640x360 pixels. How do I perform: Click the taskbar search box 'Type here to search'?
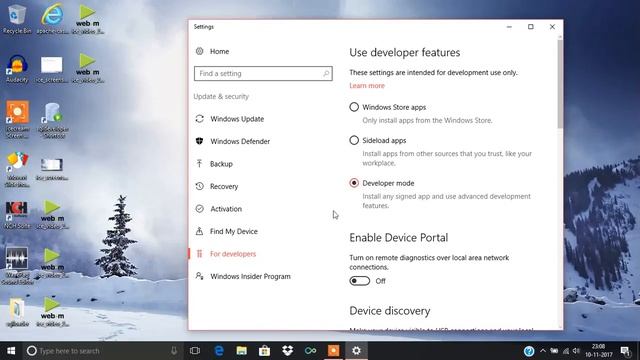click(x=102, y=351)
